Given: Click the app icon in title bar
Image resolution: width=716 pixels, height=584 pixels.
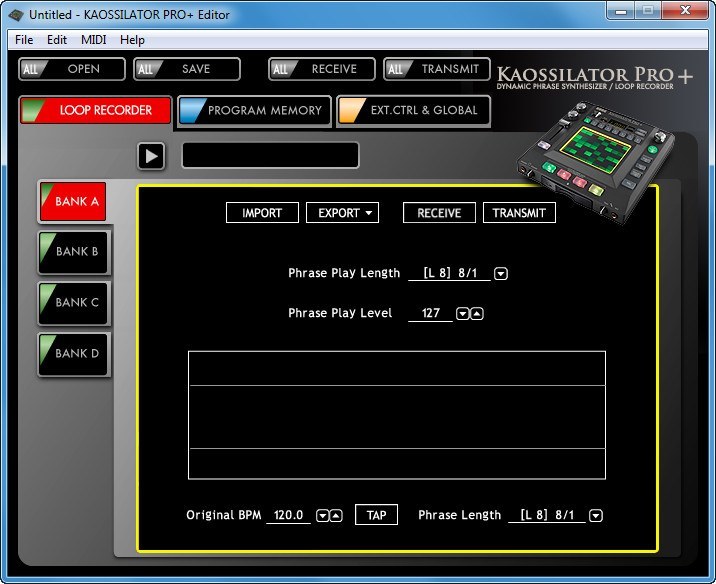Looking at the screenshot, I should (x=16, y=15).
